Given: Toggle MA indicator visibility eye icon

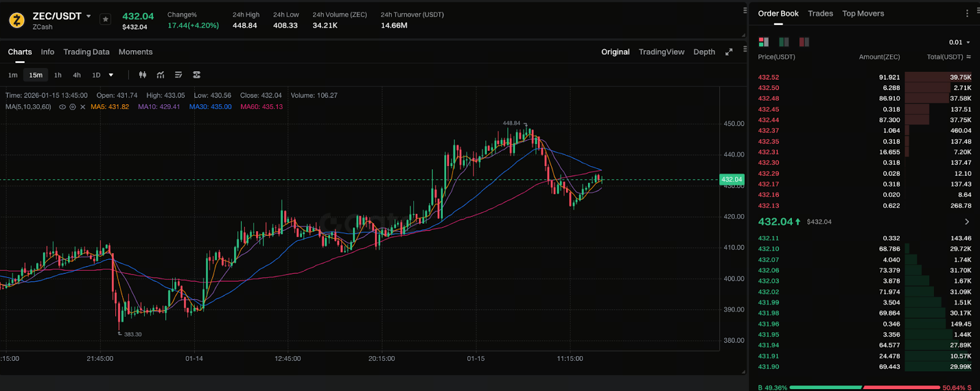Looking at the screenshot, I should pyautogui.click(x=62, y=107).
